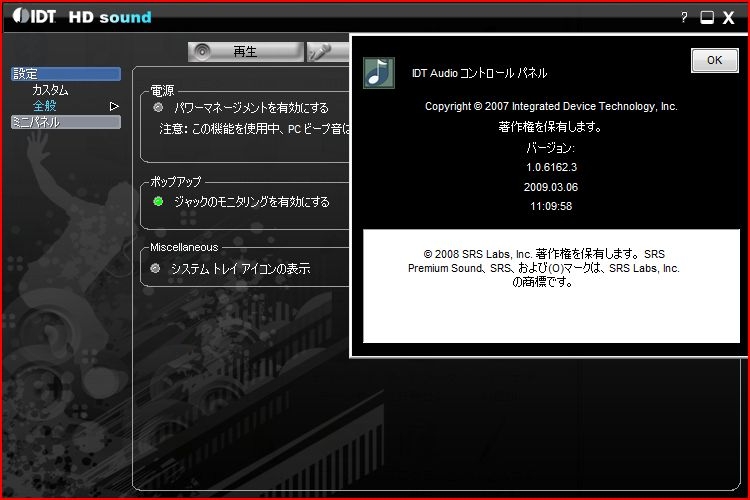
Task: Select カスタム in the sidebar
Action: 50,90
